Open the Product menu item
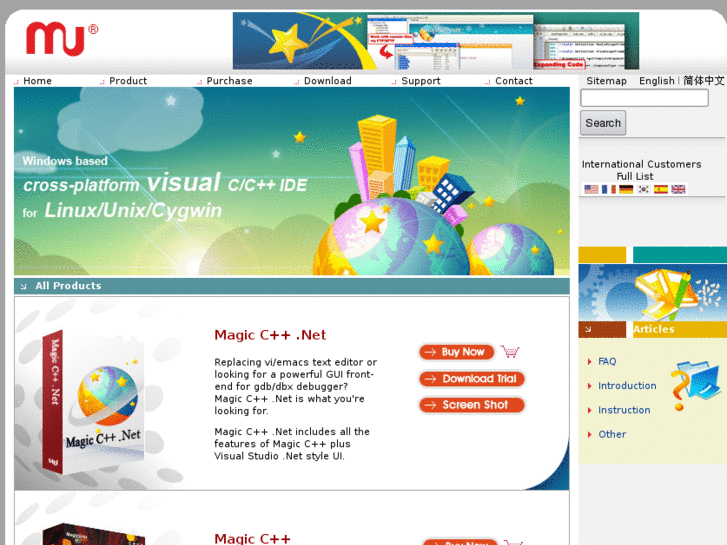 (128, 81)
